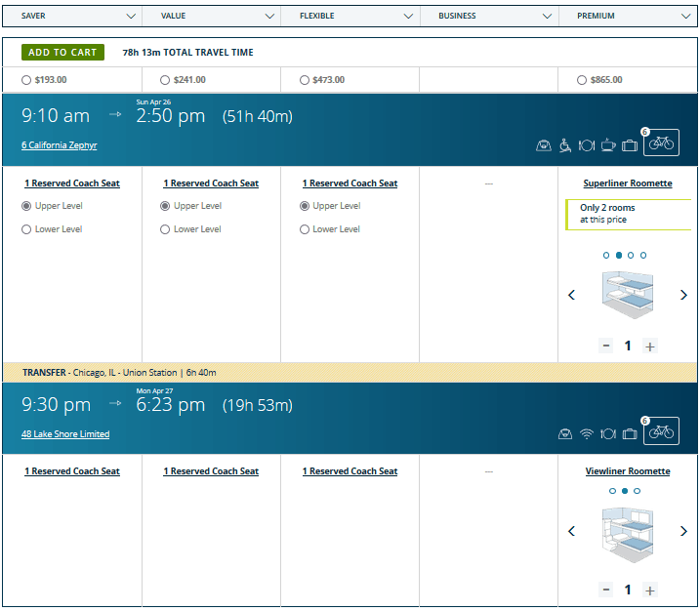The height and width of the screenshot is (611, 700).
Task: Open the 6 California Zephyr train link
Action: 60,145
